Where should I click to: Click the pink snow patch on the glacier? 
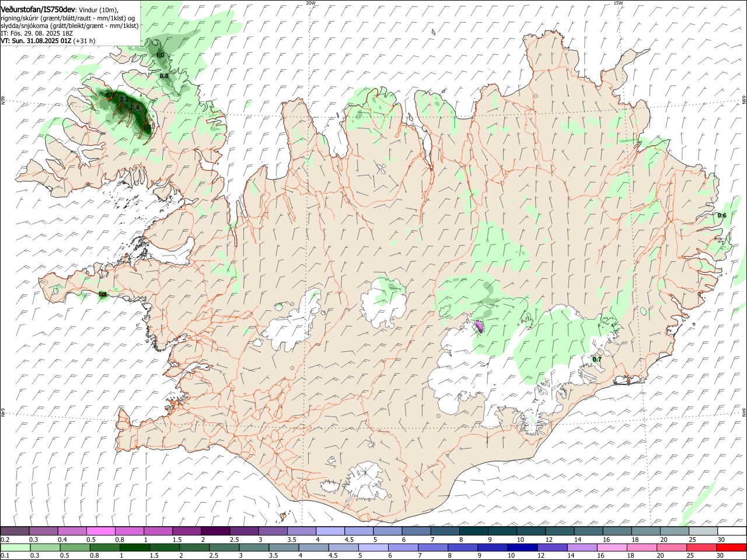coord(479,327)
